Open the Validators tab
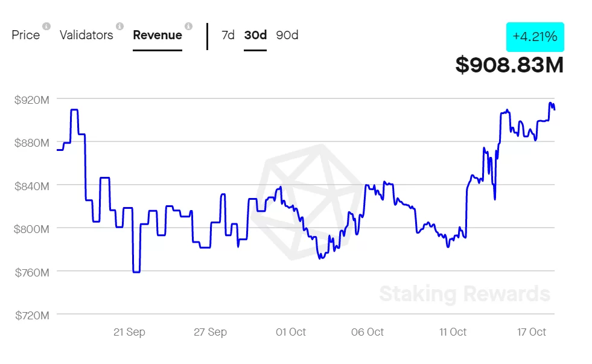 86,35
